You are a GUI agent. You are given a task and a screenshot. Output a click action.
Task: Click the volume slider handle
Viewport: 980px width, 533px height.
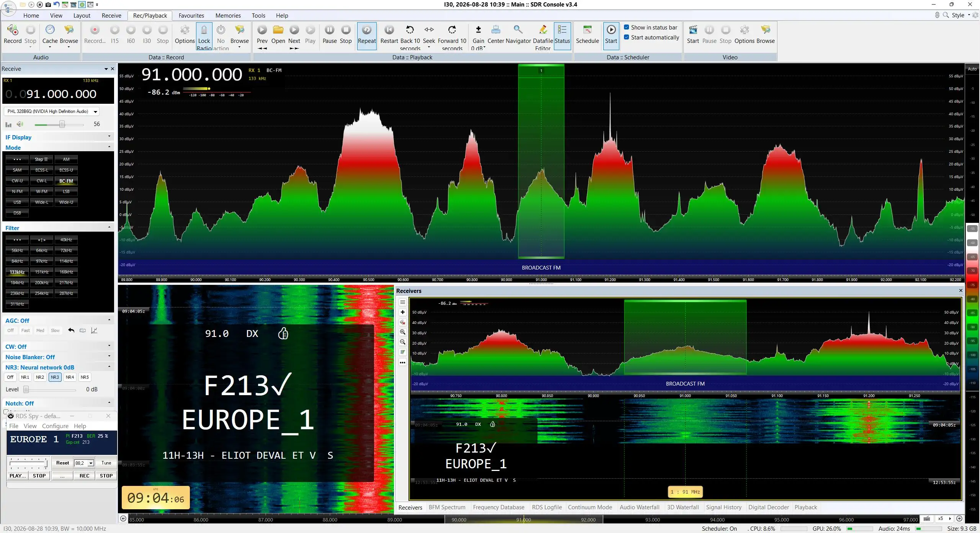pyautogui.click(x=62, y=124)
